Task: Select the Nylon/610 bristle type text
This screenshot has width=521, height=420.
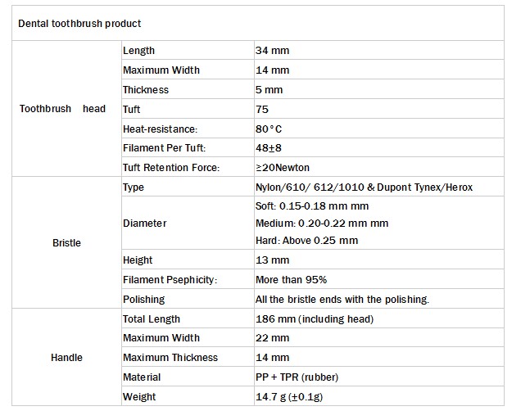Action: (364, 187)
